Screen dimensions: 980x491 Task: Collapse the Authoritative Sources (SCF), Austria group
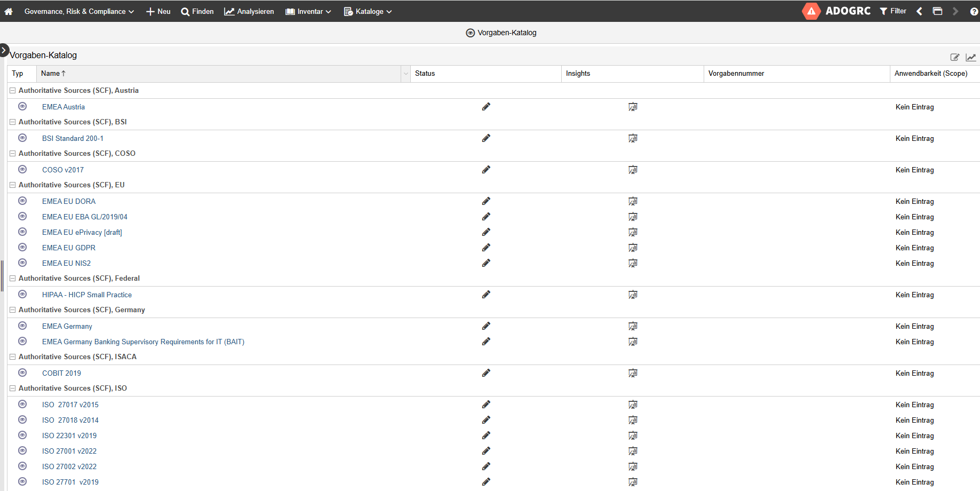coord(13,91)
